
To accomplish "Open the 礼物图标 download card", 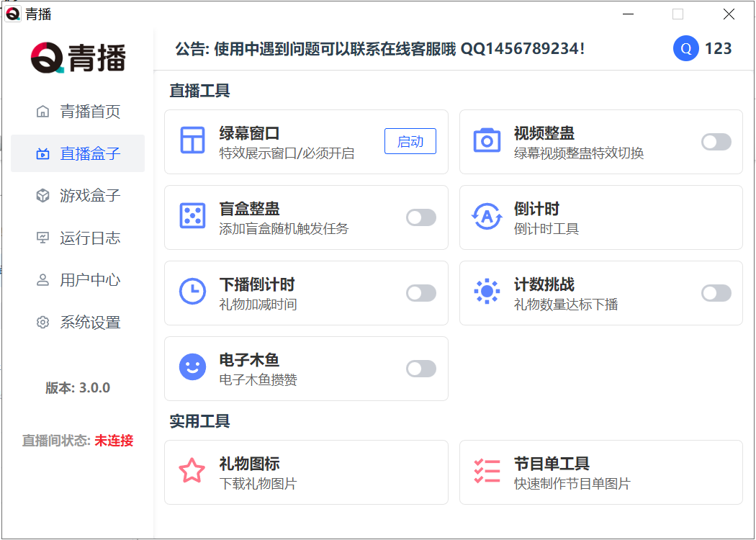I will (306, 472).
